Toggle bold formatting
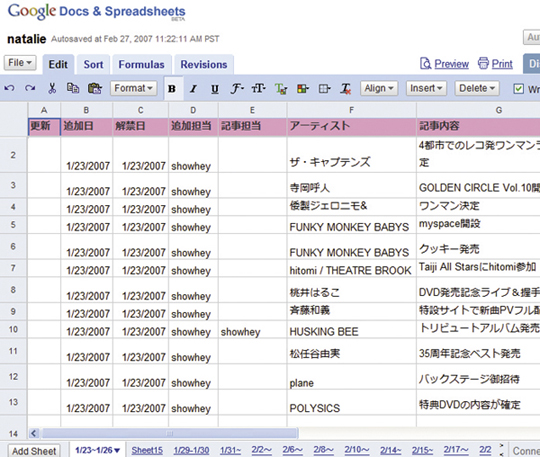 pos(172,89)
